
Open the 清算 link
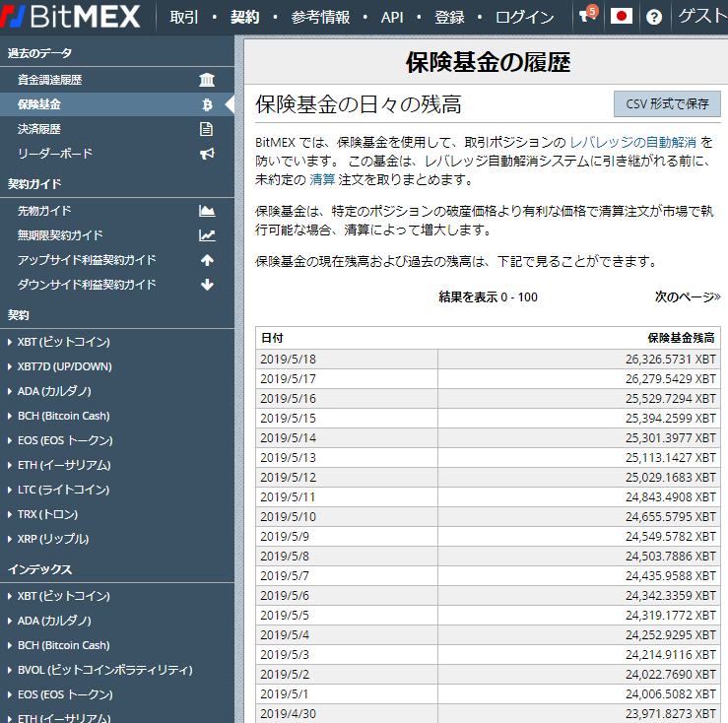[322, 179]
